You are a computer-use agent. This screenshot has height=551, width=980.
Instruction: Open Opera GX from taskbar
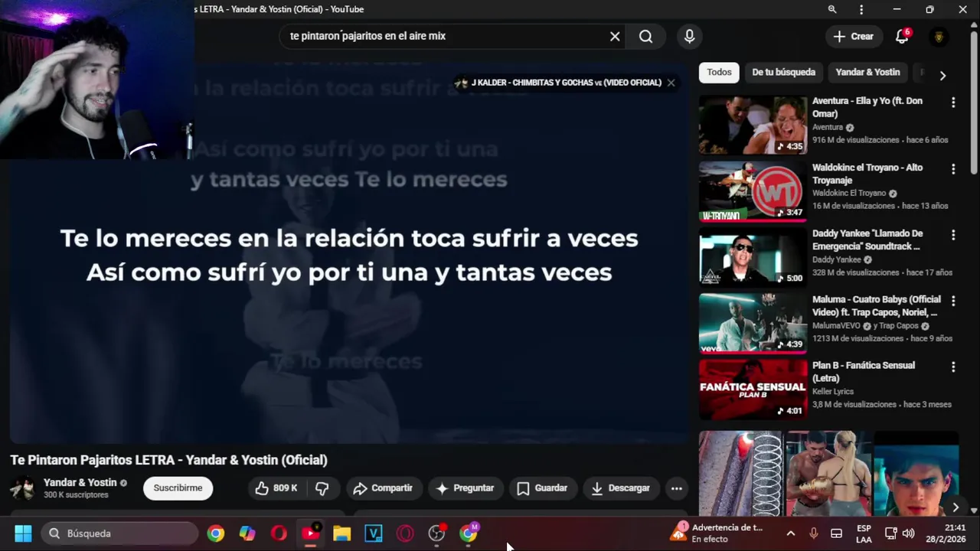405,533
